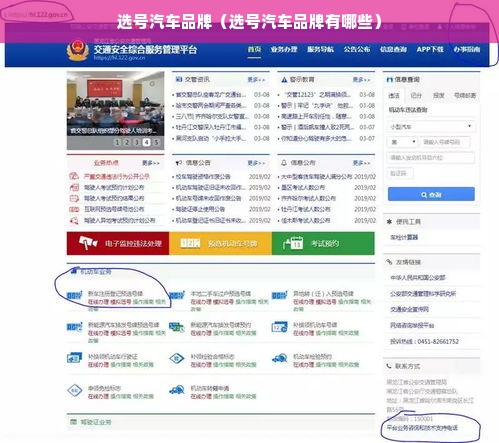Click the blue 查询 search button
Viewport: 499px width, 443px height.
coord(431,194)
